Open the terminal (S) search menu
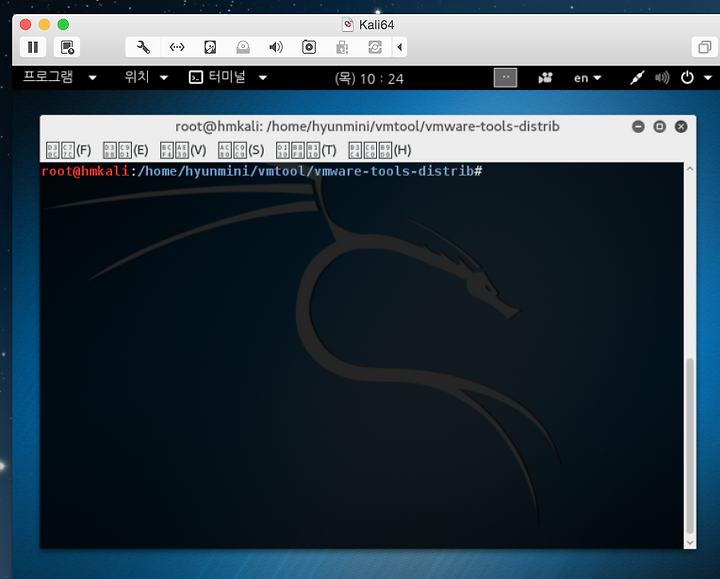Image resolution: width=720 pixels, height=579 pixels. point(241,150)
